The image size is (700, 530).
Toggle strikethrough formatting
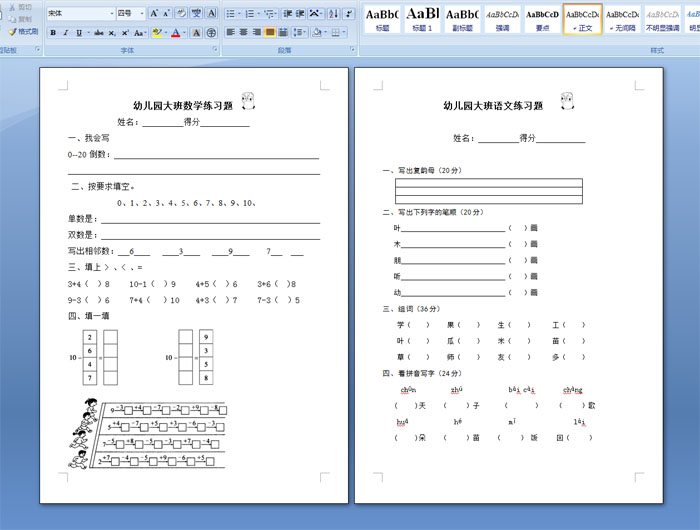pyautogui.click(x=99, y=33)
